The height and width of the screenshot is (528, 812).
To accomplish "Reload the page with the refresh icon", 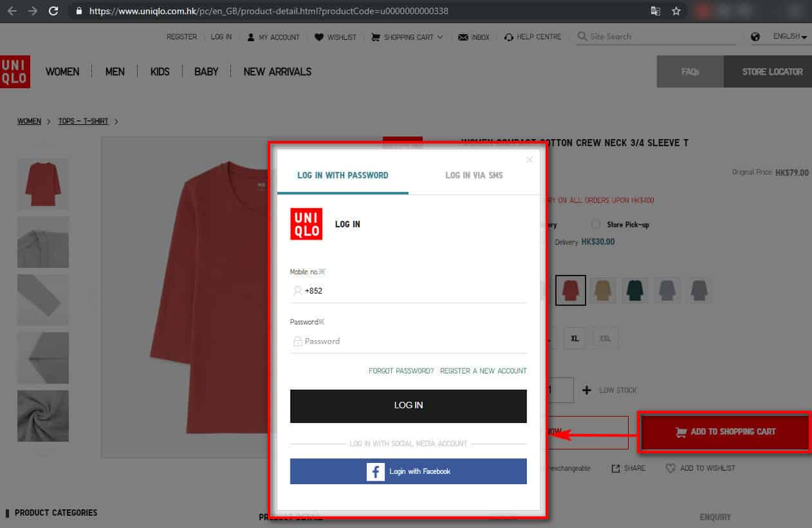I will tap(54, 11).
